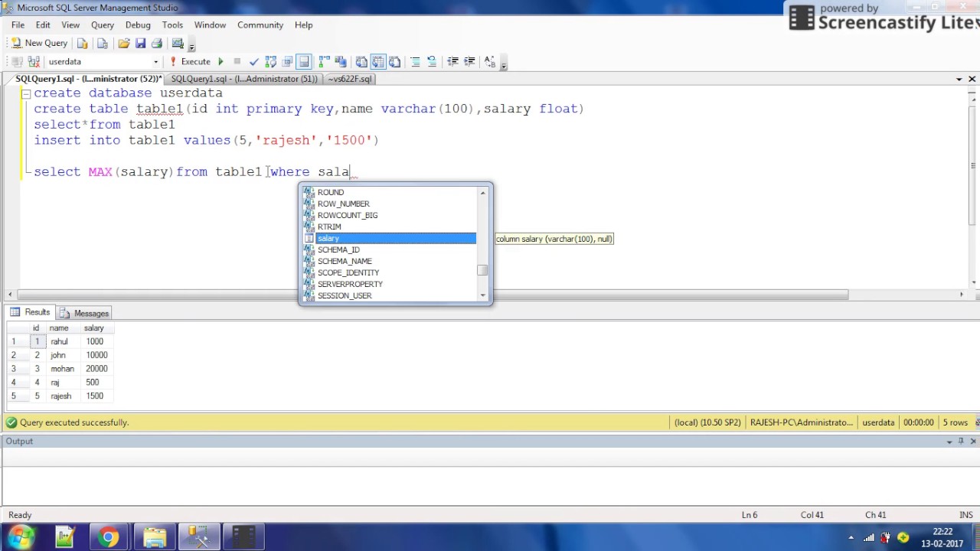
Task: Click the IntelliSense list scroll-up arrow
Action: [x=482, y=192]
